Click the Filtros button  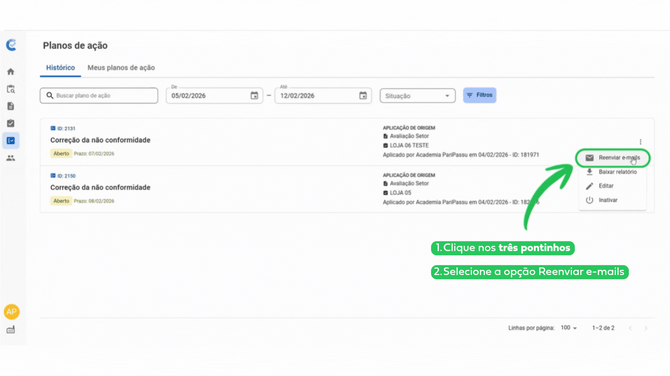(479, 95)
